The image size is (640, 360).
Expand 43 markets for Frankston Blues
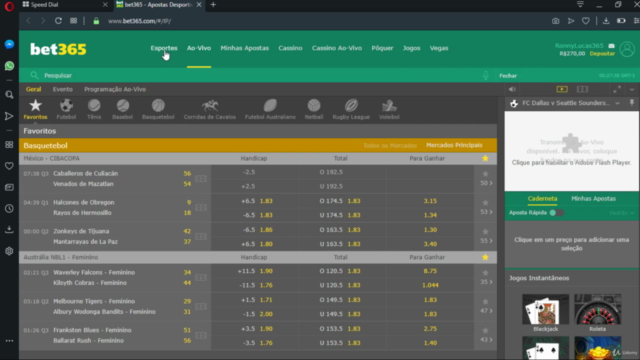pyautogui.click(x=486, y=340)
